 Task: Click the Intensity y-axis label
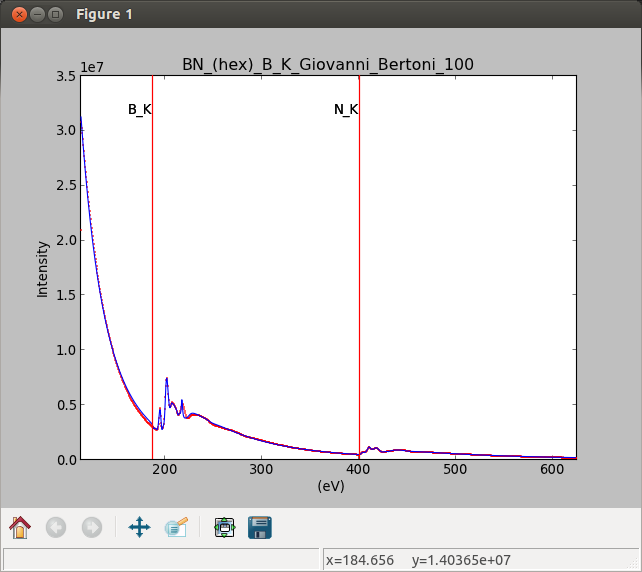click(42, 268)
